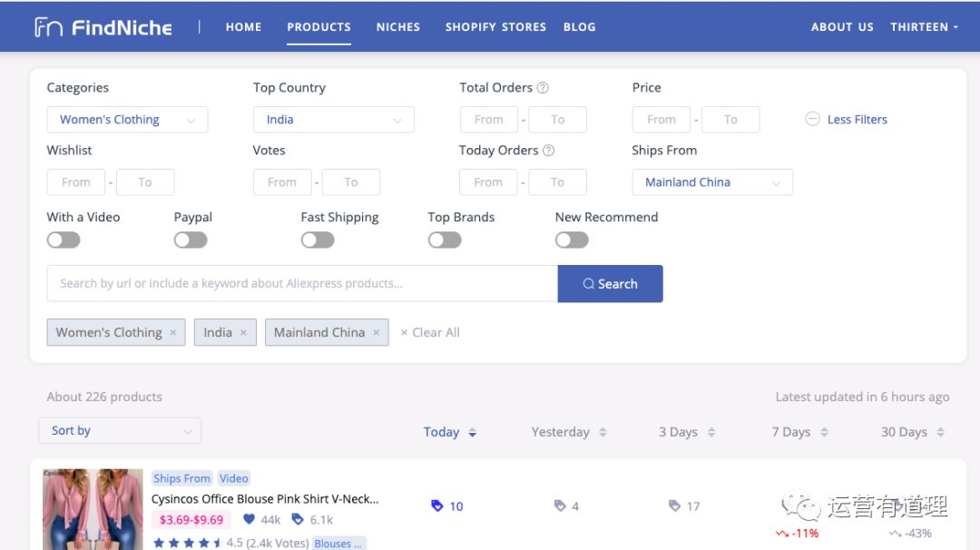Open the FindNiche logo home link
Screen dimensions: 980x550
[103, 27]
